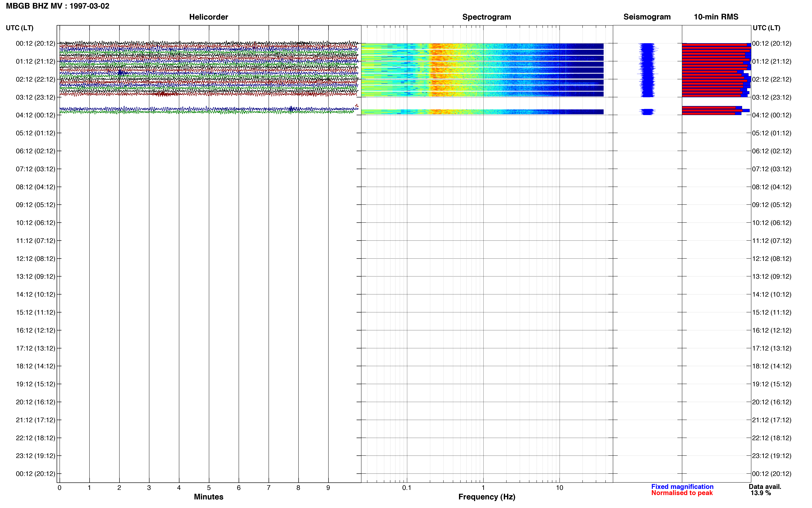Click the frequency tick label '1'
Viewport: 812px width, 508px height.
[483, 488]
